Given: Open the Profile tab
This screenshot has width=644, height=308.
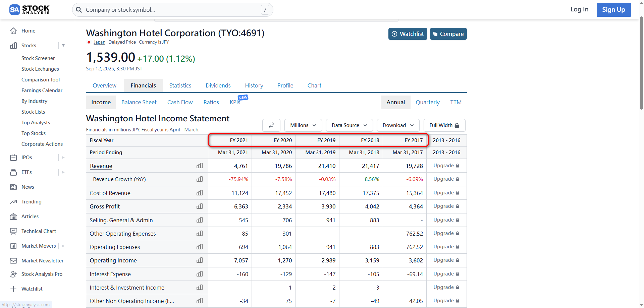Looking at the screenshot, I should point(285,85).
